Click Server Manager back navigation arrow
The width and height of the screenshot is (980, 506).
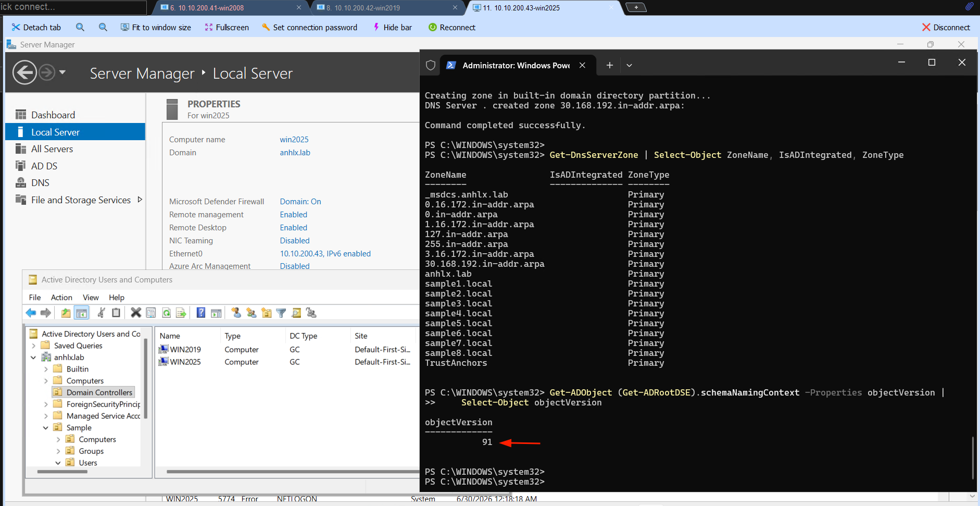click(x=24, y=72)
